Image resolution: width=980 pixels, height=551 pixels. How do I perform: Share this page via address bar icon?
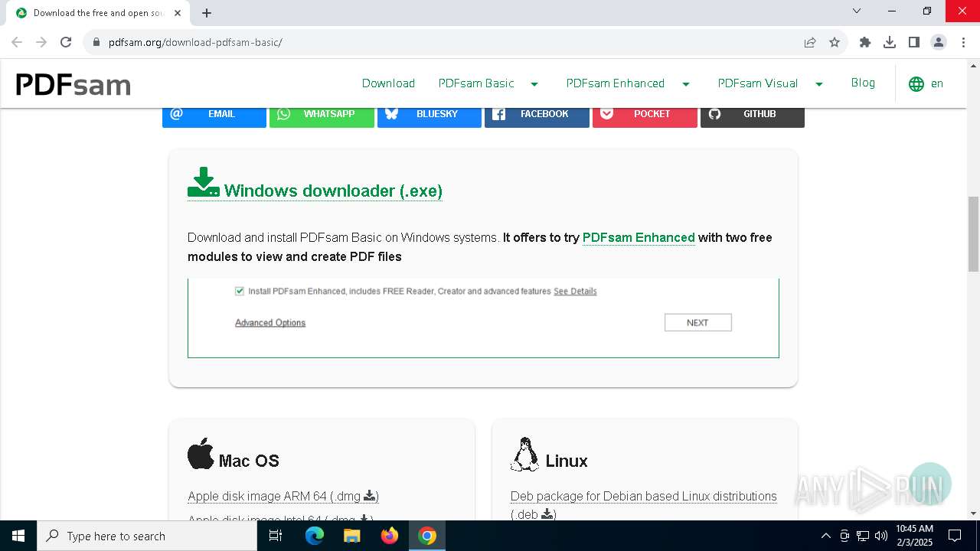[x=810, y=42]
